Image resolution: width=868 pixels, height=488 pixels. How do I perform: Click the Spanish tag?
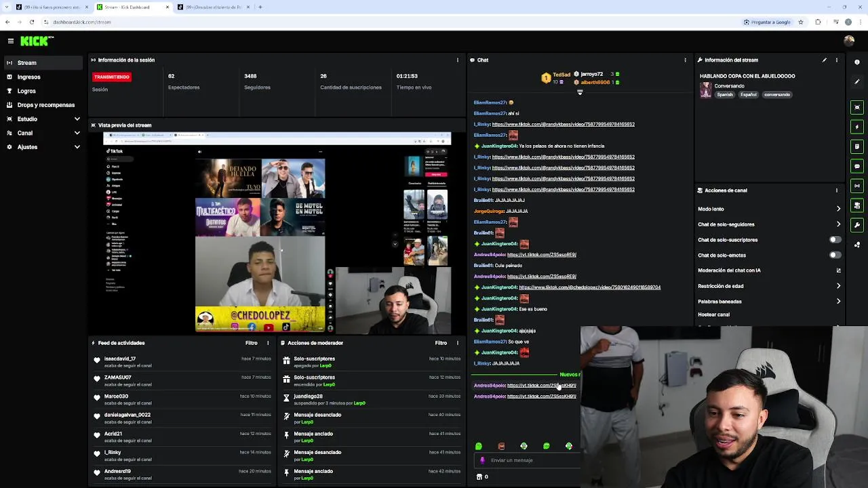pyautogui.click(x=725, y=95)
